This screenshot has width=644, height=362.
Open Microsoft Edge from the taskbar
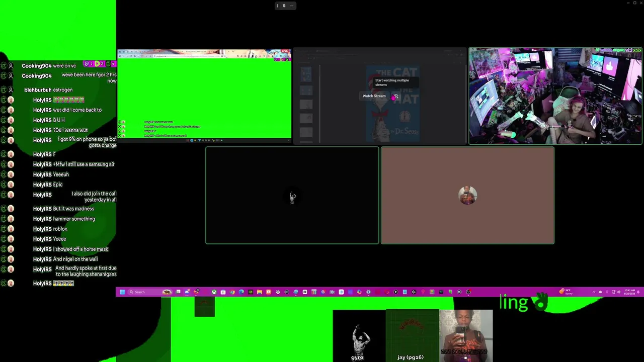point(242,292)
